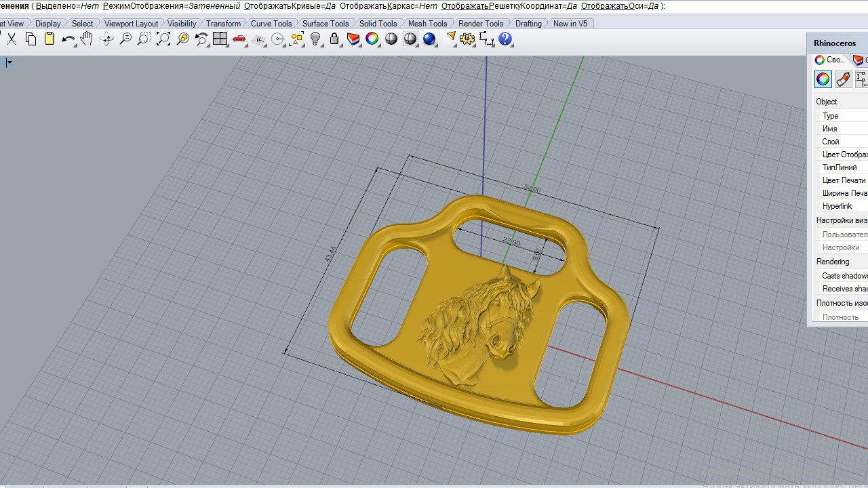The width and height of the screenshot is (868, 488).
Task: Expand the viewport title dropdown arrow
Action: click(x=9, y=63)
